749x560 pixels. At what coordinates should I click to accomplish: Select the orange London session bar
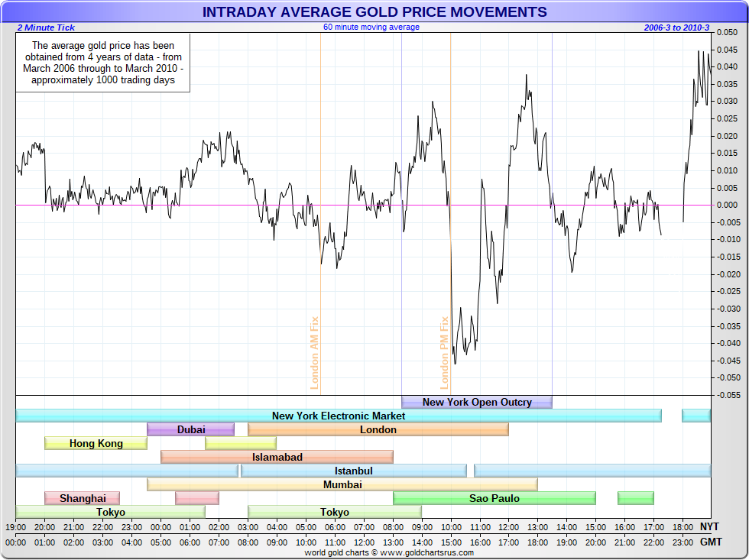tap(378, 429)
